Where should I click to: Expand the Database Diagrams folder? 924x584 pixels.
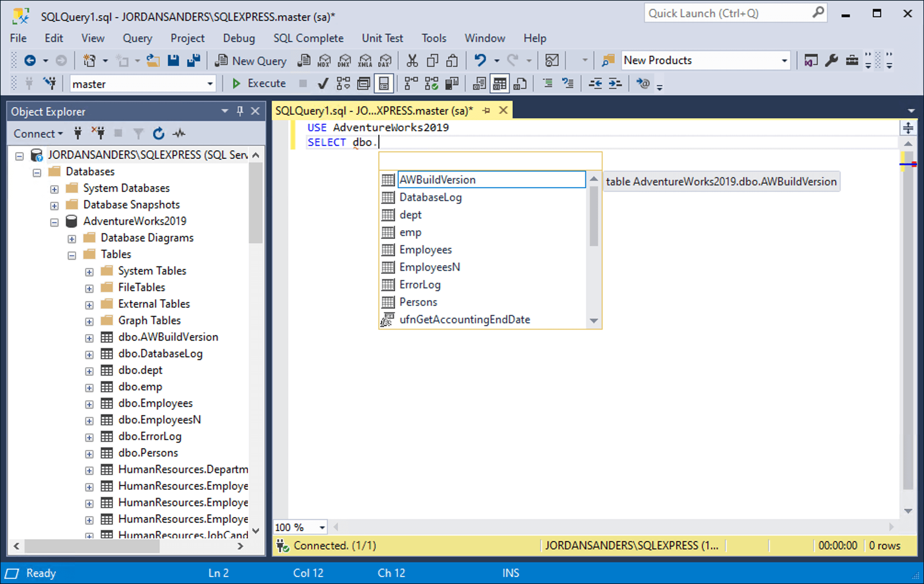coord(72,238)
